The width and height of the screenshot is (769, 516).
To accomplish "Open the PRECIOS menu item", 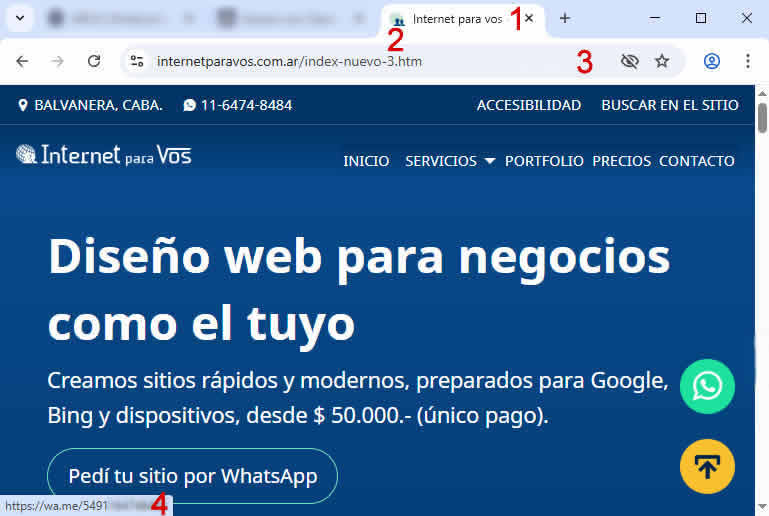I will click(x=621, y=161).
